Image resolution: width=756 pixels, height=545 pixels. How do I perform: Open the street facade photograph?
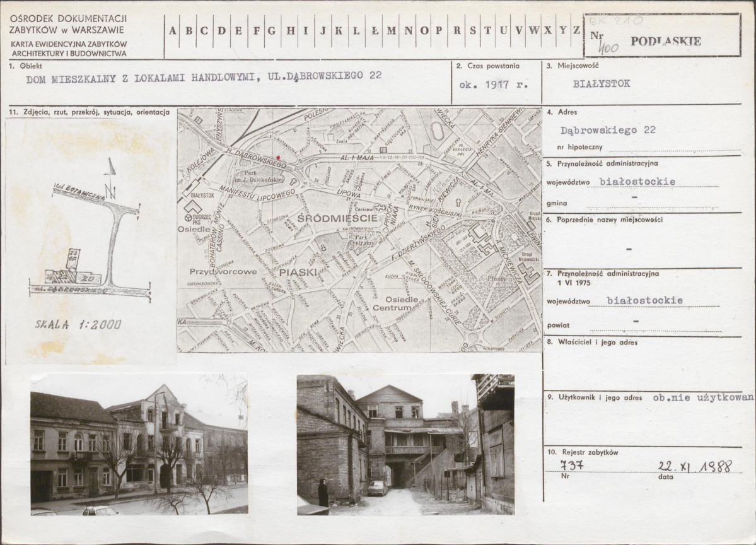pyautogui.click(x=139, y=445)
